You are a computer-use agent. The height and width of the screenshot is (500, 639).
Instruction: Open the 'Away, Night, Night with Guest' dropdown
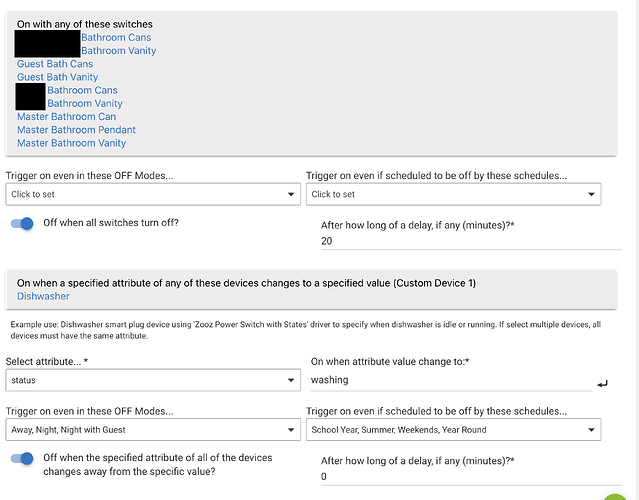click(153, 429)
